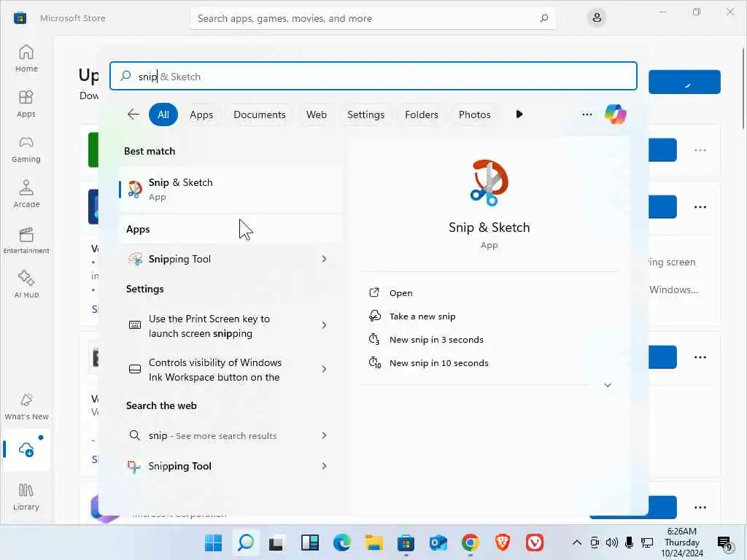Expand Snipping Tool app result chevron
This screenshot has height=560, width=747.
tap(324, 259)
